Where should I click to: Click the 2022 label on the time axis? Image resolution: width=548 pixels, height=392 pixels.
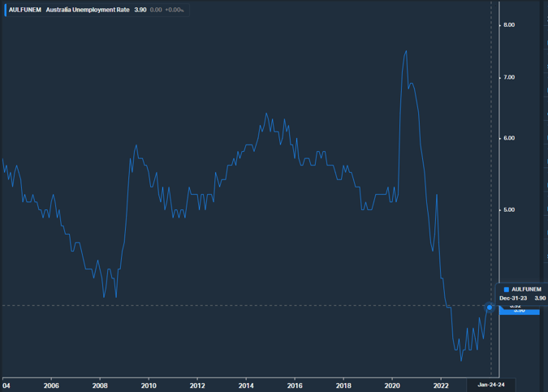441,386
